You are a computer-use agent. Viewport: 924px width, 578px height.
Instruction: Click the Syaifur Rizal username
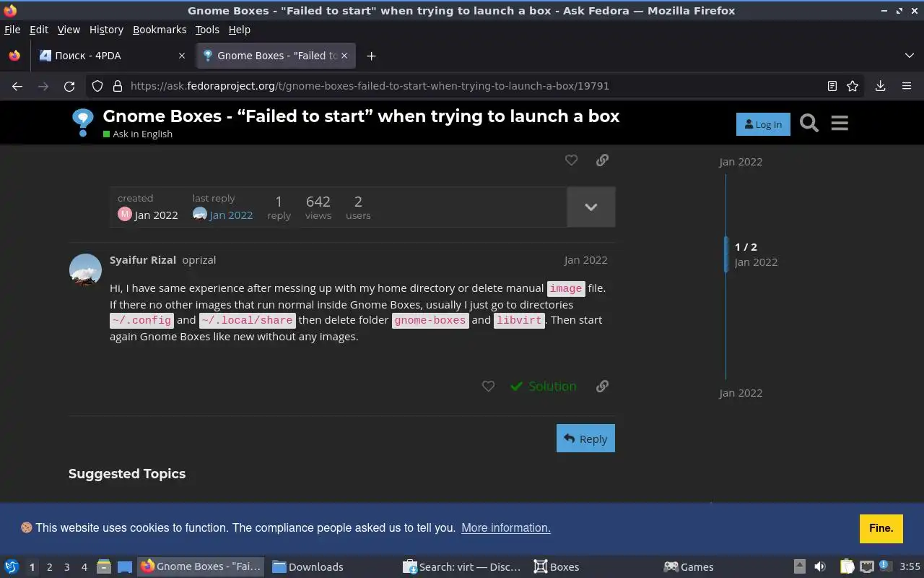pos(143,260)
